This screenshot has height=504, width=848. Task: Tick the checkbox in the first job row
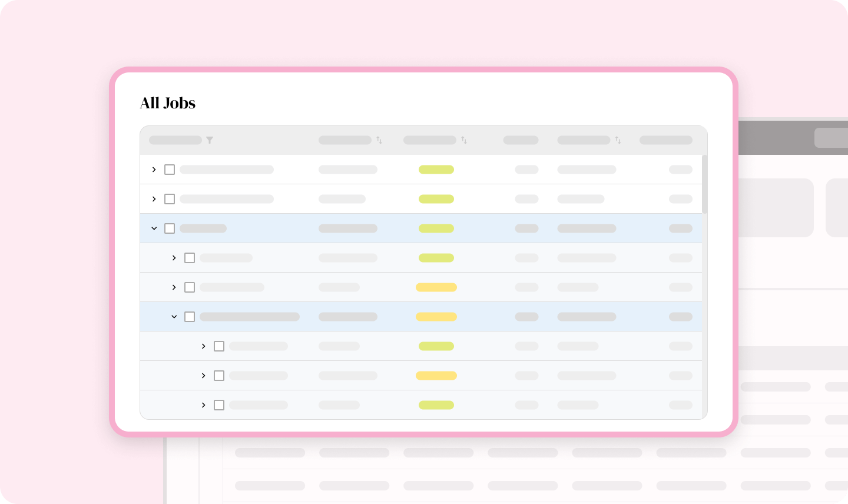[170, 170]
